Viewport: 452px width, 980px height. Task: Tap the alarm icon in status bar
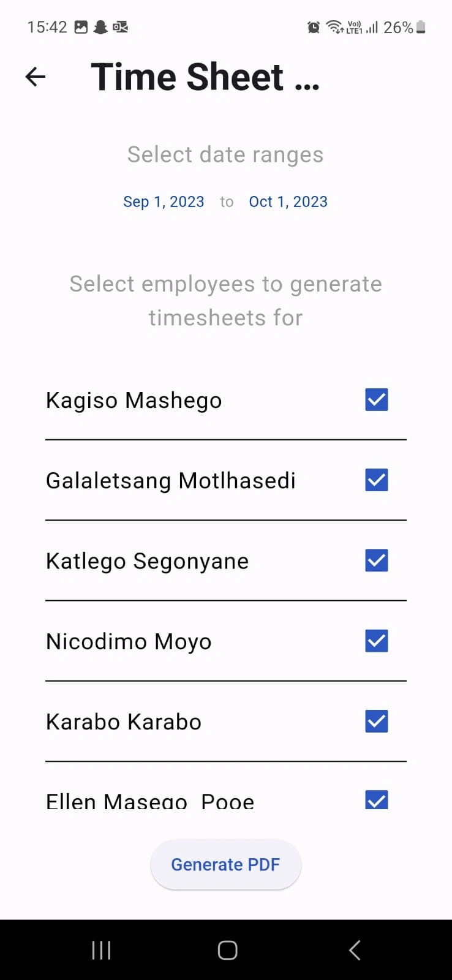coord(314,27)
